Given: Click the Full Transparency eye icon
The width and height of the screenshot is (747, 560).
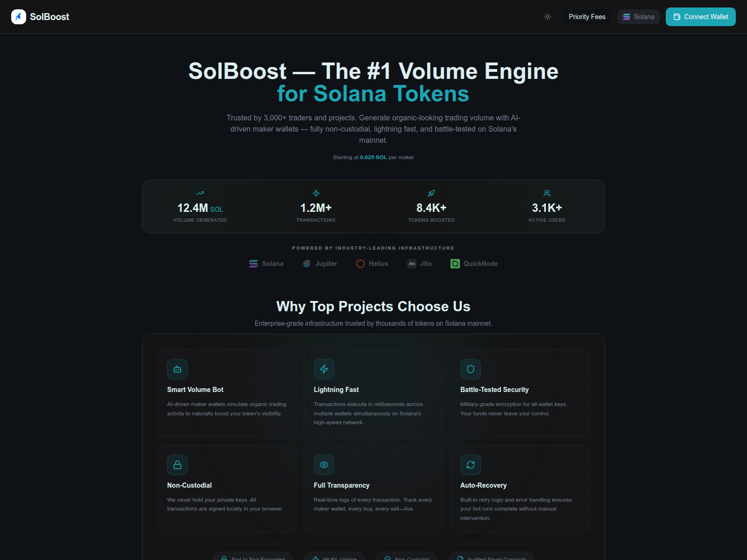Looking at the screenshot, I should (324, 465).
